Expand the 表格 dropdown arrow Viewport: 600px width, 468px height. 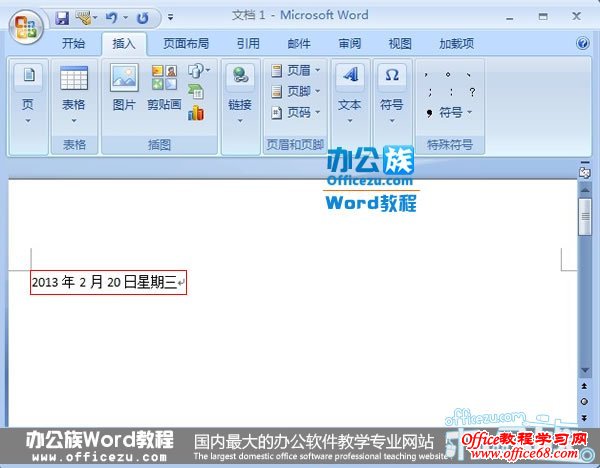pyautogui.click(x=73, y=121)
